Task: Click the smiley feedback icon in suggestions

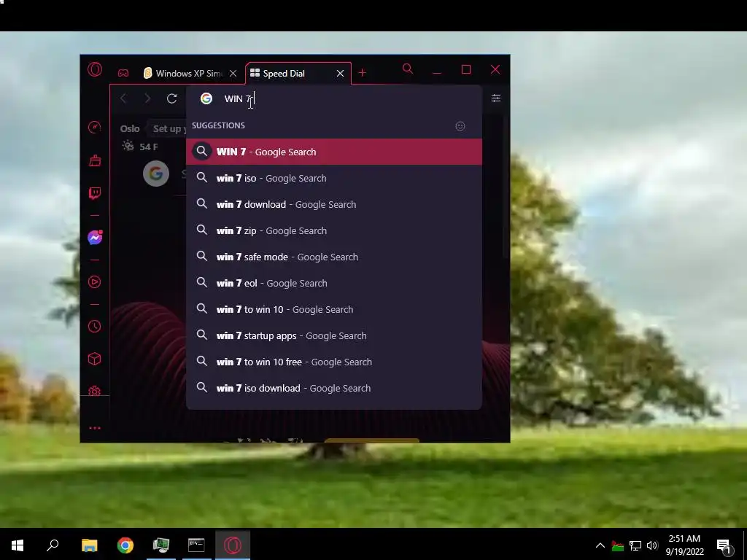Action: (460, 126)
